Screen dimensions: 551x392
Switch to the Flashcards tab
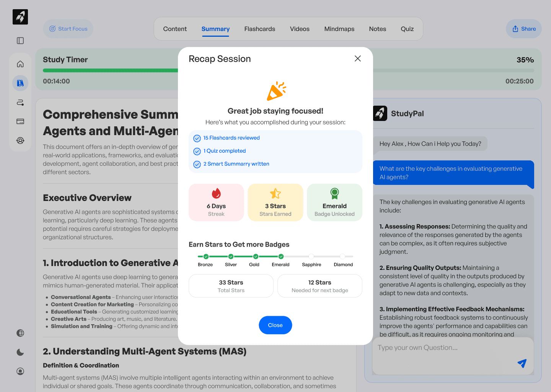(x=259, y=29)
